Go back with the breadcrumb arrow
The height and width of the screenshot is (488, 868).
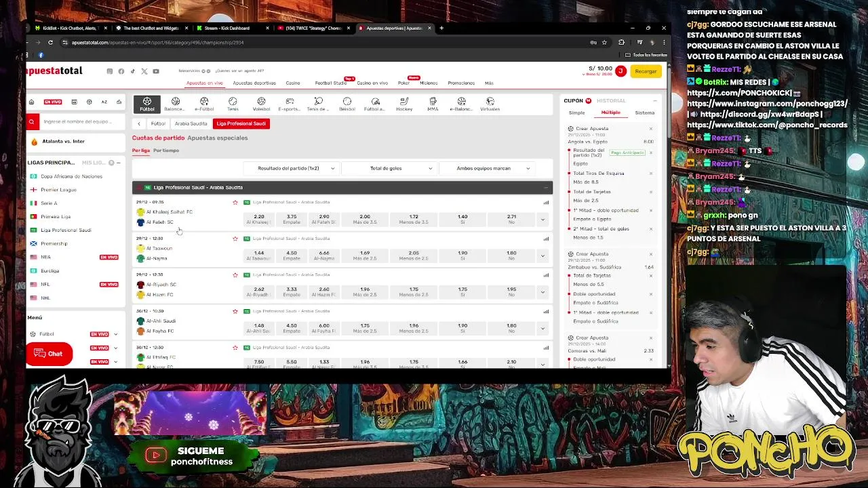pyautogui.click(x=139, y=123)
